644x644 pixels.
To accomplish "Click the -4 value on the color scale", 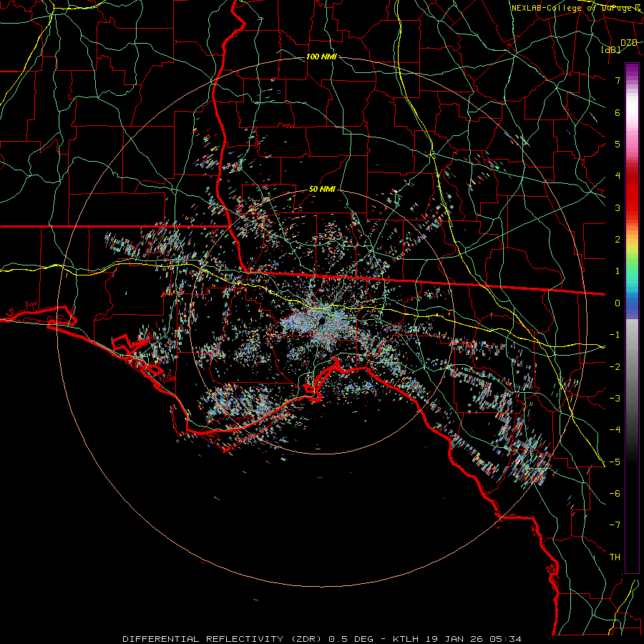I will (x=615, y=430).
